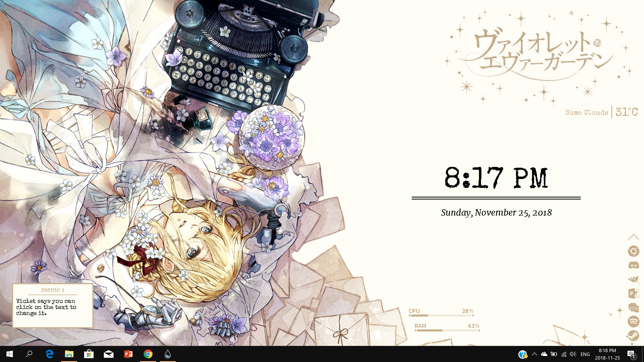Screen dimensions: 644x362
Task: Open taskbar search magnifier
Action: [x=29, y=354]
